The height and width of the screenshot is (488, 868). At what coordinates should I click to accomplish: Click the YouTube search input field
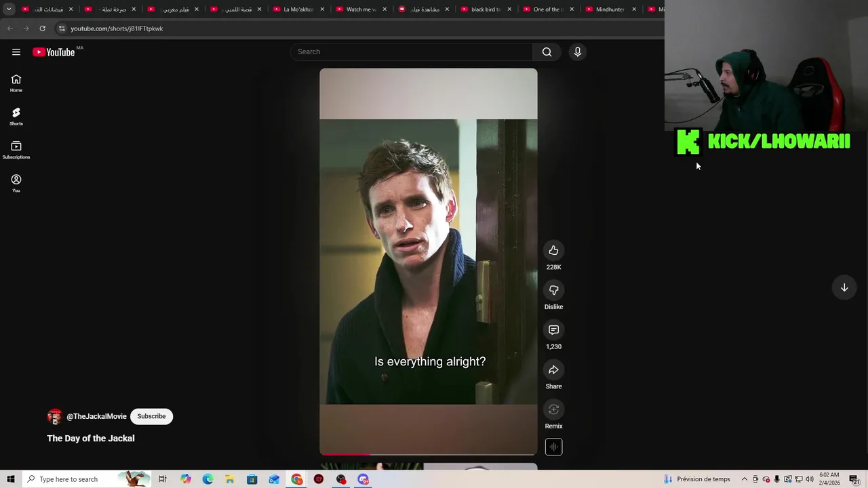[412, 52]
